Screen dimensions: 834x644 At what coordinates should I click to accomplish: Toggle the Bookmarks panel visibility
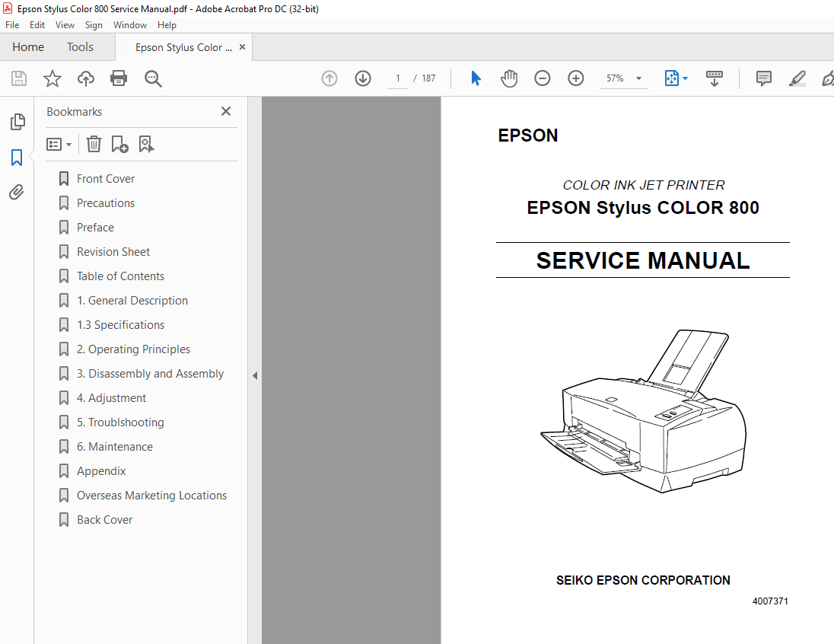pyautogui.click(x=17, y=157)
